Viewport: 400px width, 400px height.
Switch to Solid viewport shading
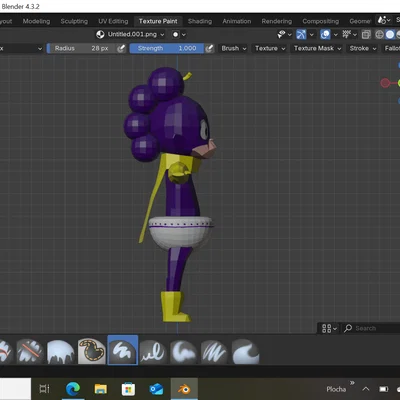click(x=390, y=34)
